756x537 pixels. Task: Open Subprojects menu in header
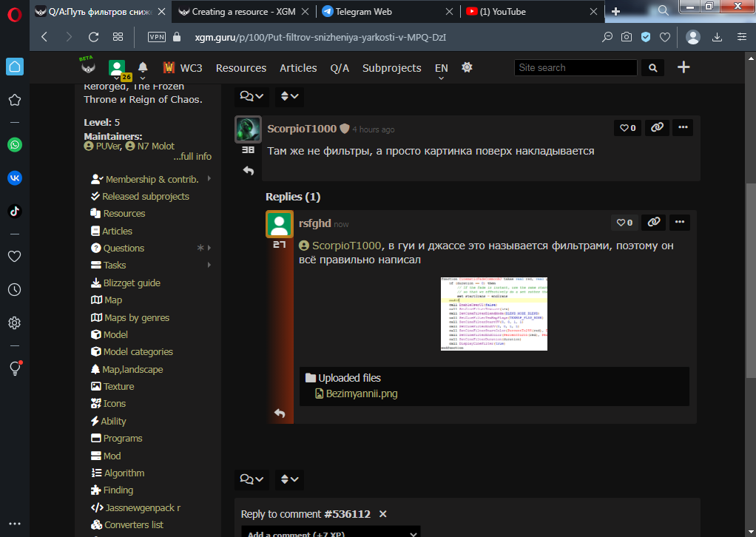click(392, 68)
